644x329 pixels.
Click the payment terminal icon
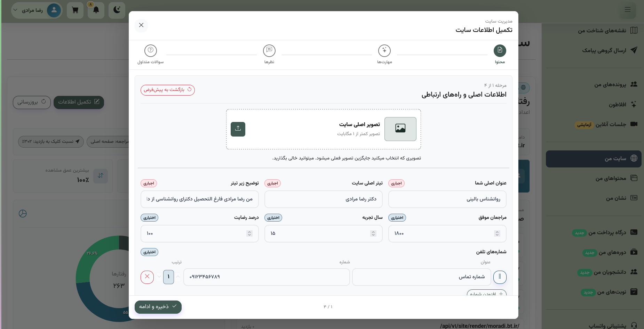click(634, 232)
